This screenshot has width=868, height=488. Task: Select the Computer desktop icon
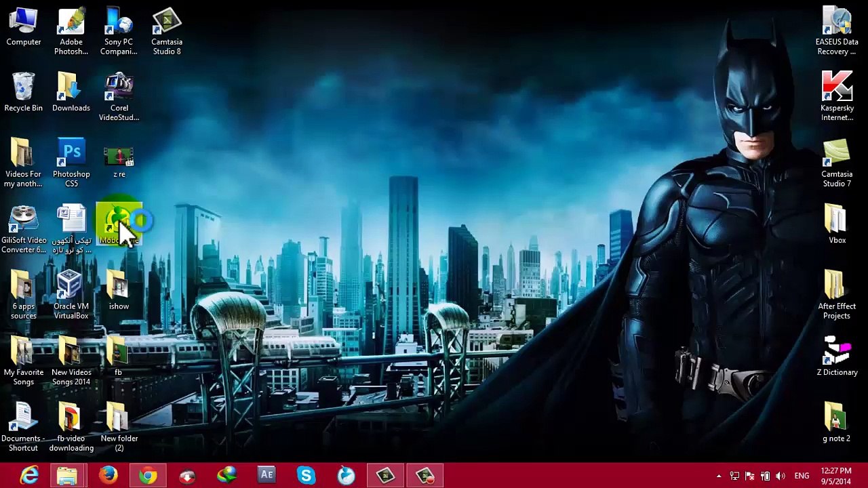[x=24, y=27]
